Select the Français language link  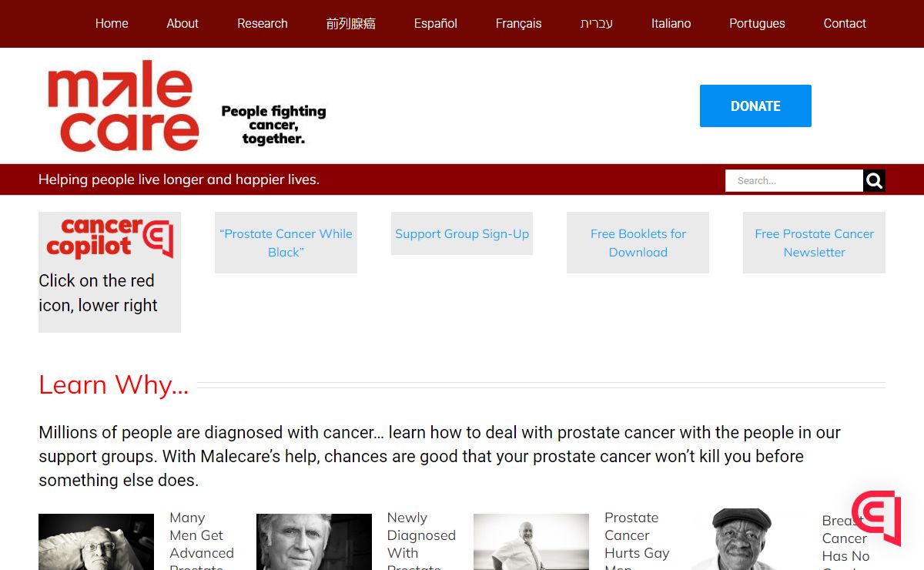(518, 24)
